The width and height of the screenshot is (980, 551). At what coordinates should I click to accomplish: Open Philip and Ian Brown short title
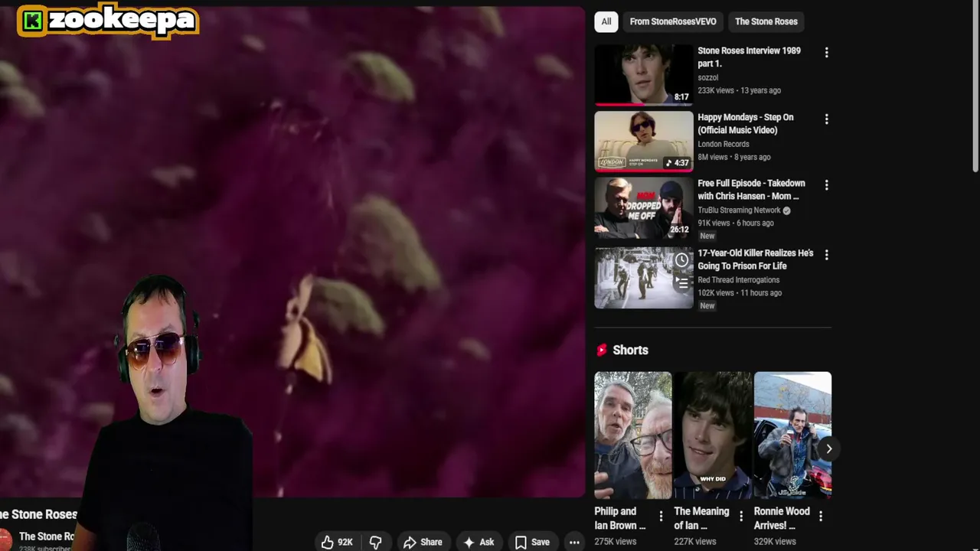click(x=620, y=518)
